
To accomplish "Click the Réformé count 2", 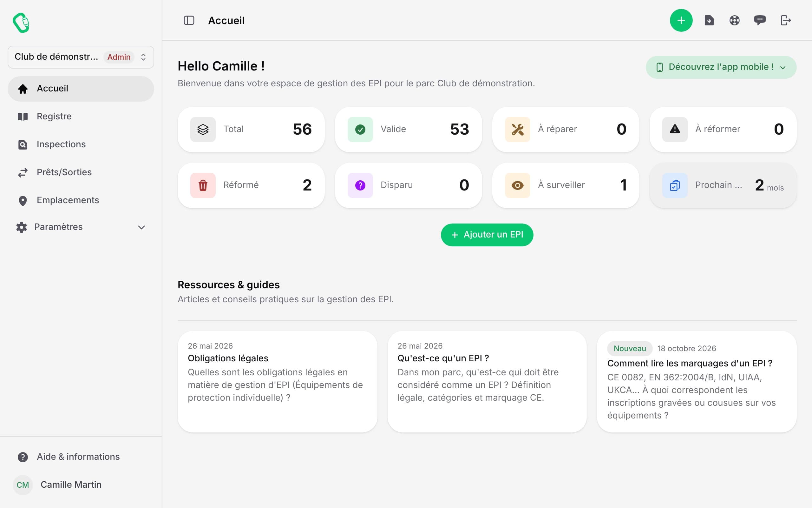I will [x=307, y=185].
